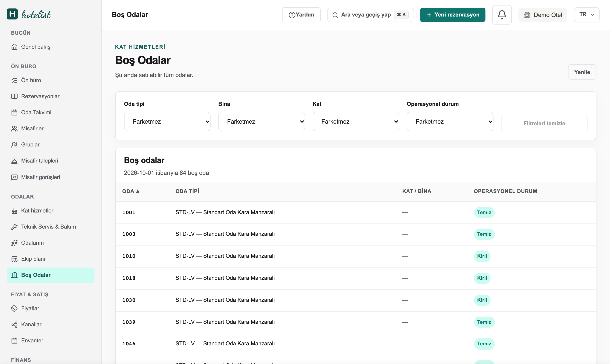Click the Fiyatlar tag icon

[14, 308]
